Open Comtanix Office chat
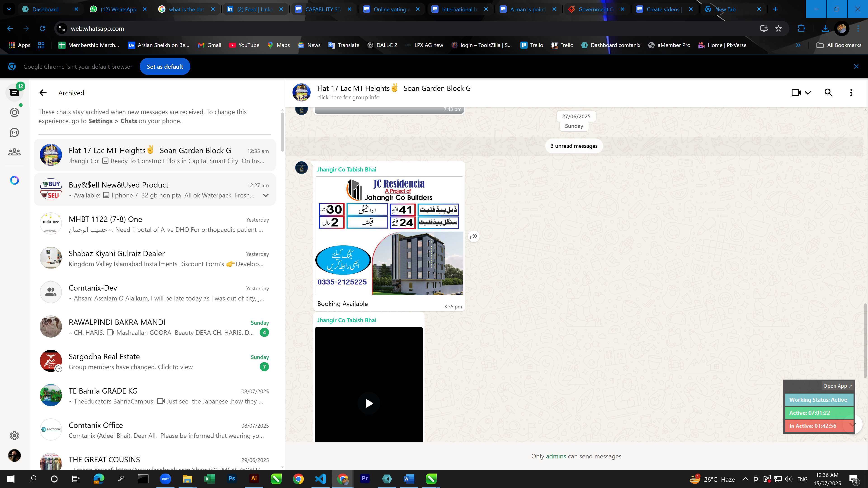868x488 pixels. pos(155,430)
